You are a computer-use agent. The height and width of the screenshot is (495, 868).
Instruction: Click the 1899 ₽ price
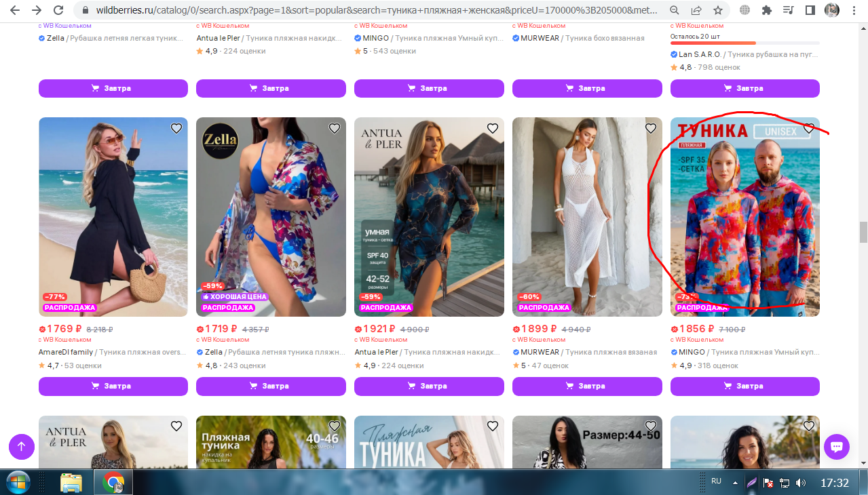pos(538,329)
